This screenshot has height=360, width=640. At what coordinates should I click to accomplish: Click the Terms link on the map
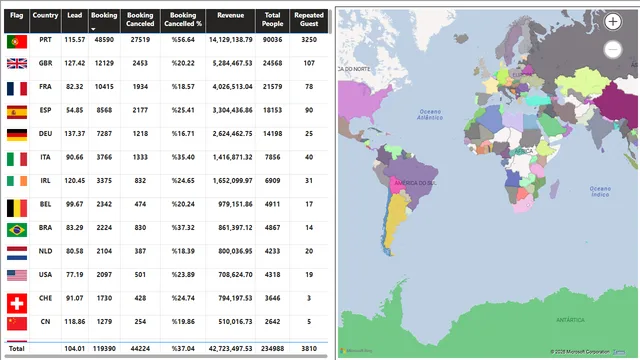coord(619,352)
